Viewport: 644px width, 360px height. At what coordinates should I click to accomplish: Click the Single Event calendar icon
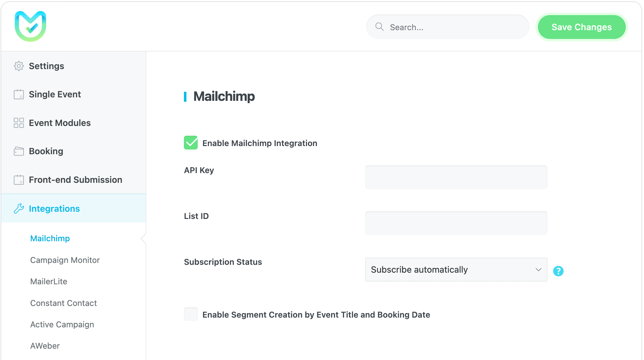pos(19,94)
